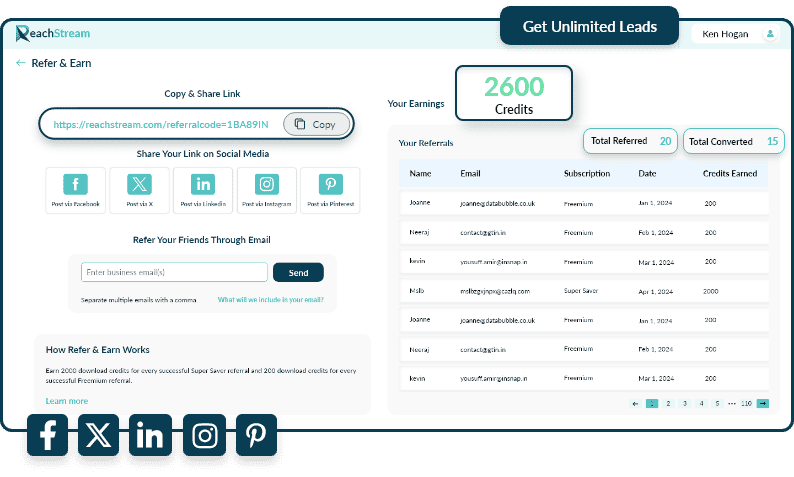The image size is (794, 477).
Task: Select pagination page 3
Action: coord(685,404)
